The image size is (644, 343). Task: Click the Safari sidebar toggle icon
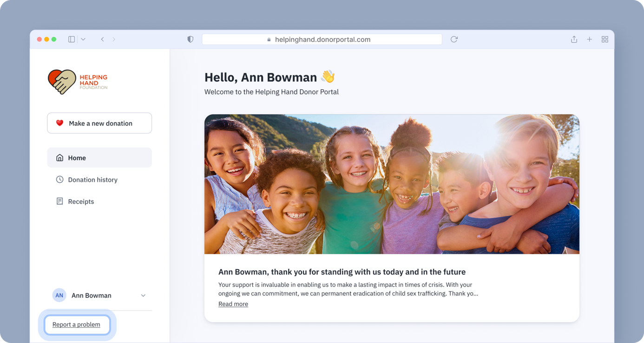72,39
